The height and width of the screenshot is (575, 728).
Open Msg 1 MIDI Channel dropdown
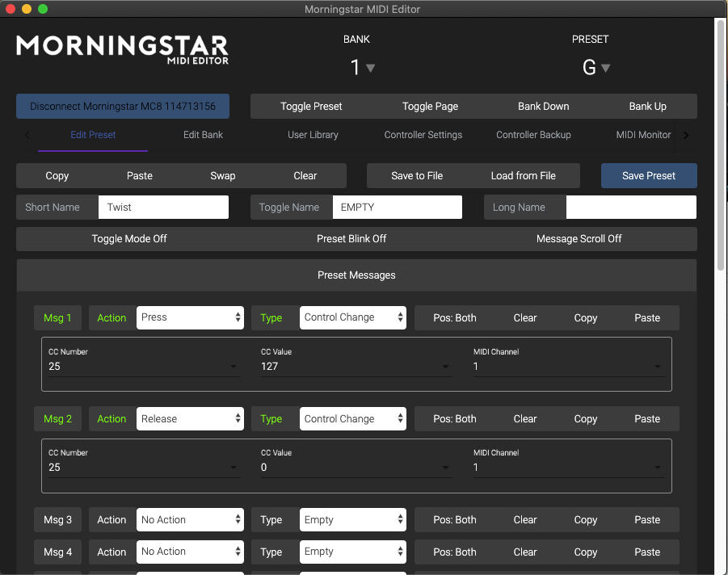pos(569,366)
